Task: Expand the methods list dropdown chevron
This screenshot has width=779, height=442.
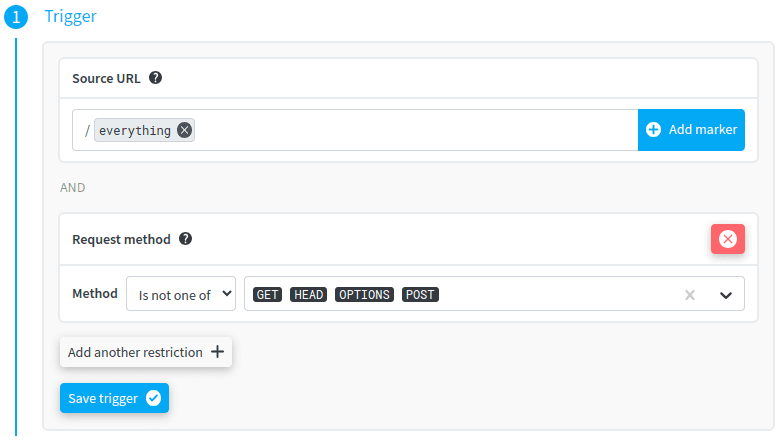Action: (726, 295)
